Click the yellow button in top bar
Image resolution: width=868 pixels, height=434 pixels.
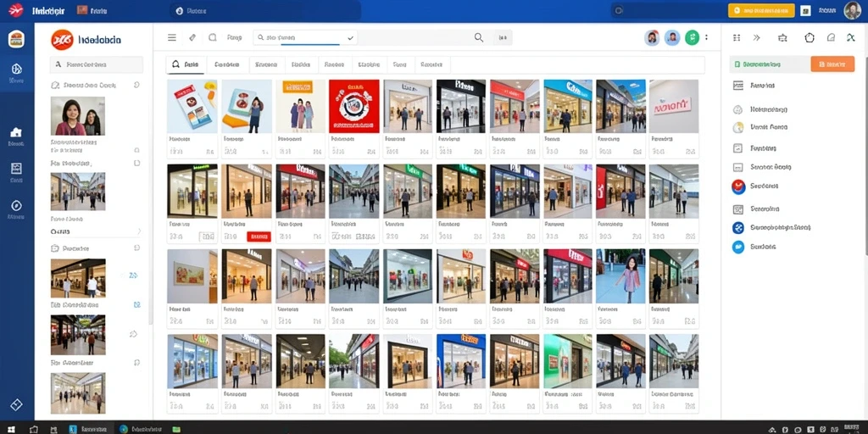point(761,10)
